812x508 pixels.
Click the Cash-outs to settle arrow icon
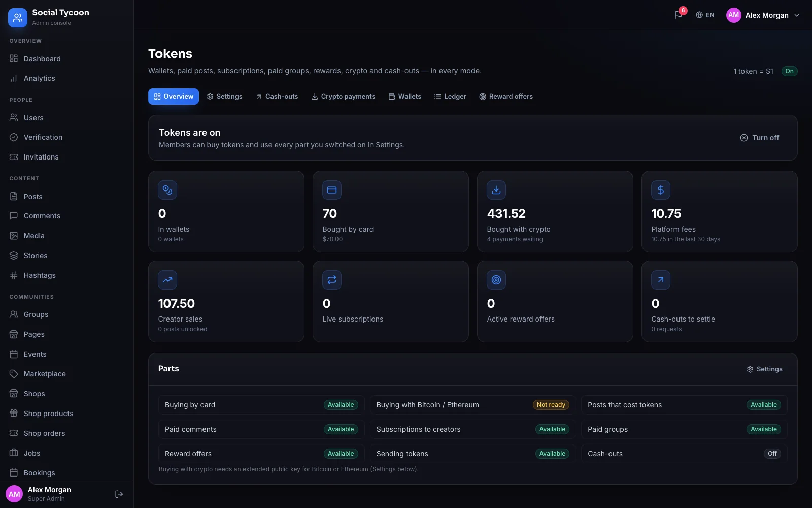661,280
